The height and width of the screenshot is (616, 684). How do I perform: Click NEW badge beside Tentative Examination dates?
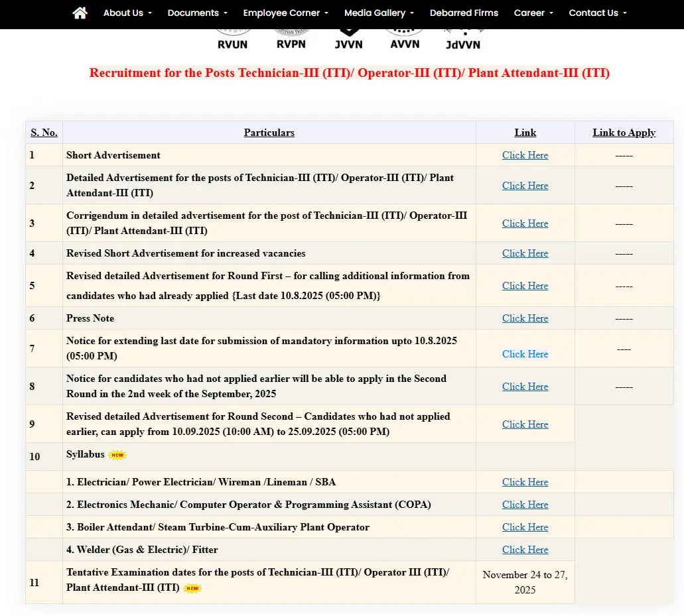[x=192, y=588]
